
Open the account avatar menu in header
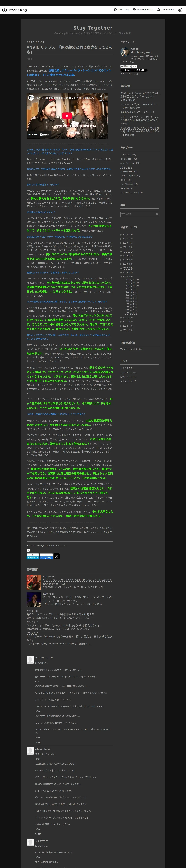(x=180, y=10)
